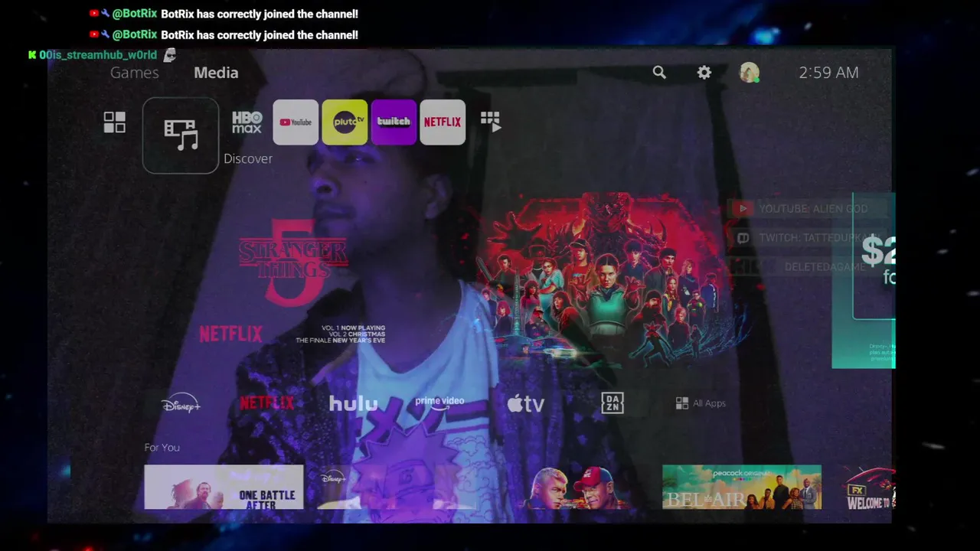980x551 pixels.
Task: Open the settings gear icon
Action: pyautogui.click(x=704, y=73)
